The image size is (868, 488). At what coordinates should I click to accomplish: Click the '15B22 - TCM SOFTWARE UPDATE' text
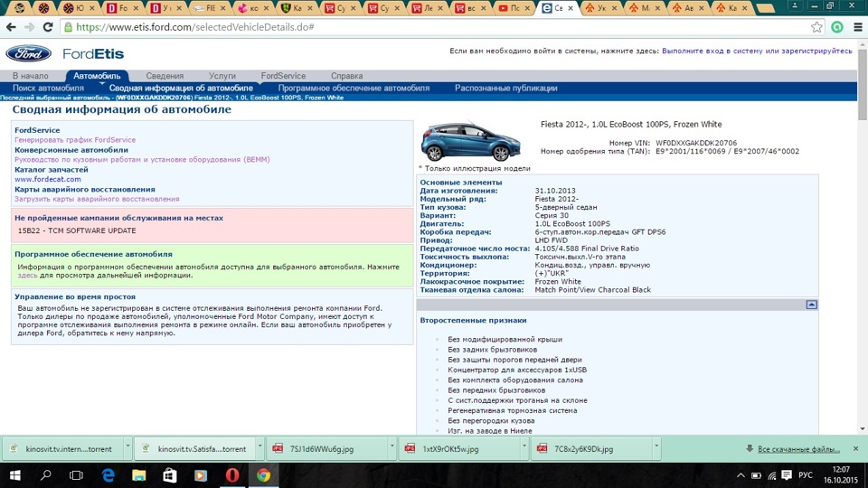(76, 230)
